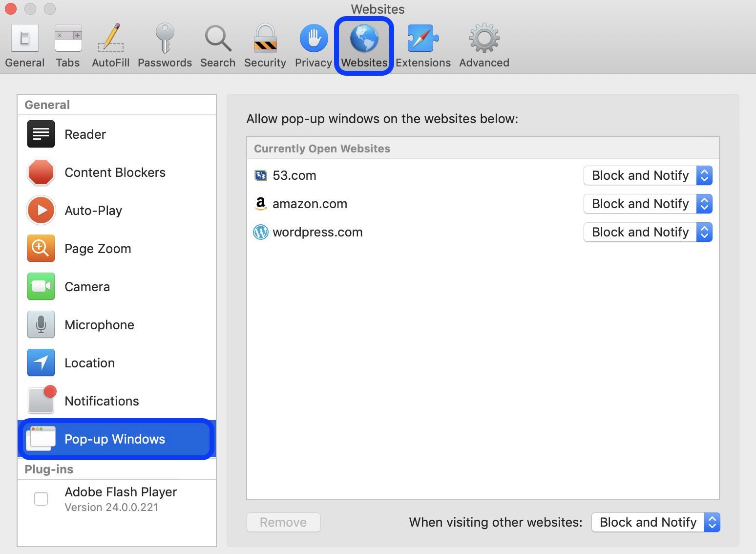Open the Passwords preferences icon
The height and width of the screenshot is (554, 756).
pos(165,44)
